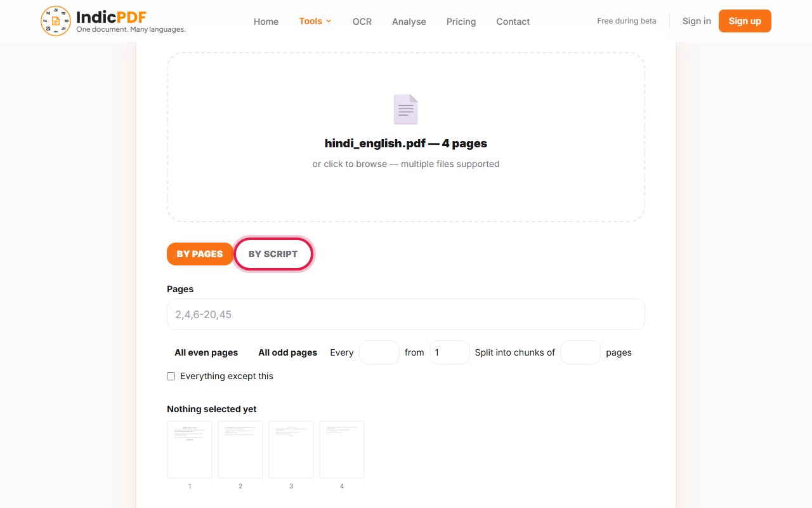Click the 'Nothing selected yet' status text
This screenshot has height=508, width=812.
[212, 409]
